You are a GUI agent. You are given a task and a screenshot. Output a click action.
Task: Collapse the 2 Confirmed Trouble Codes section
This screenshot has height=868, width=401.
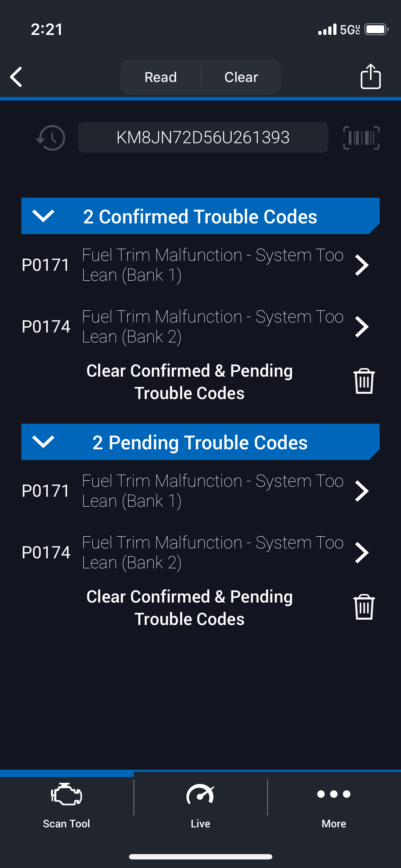click(43, 216)
